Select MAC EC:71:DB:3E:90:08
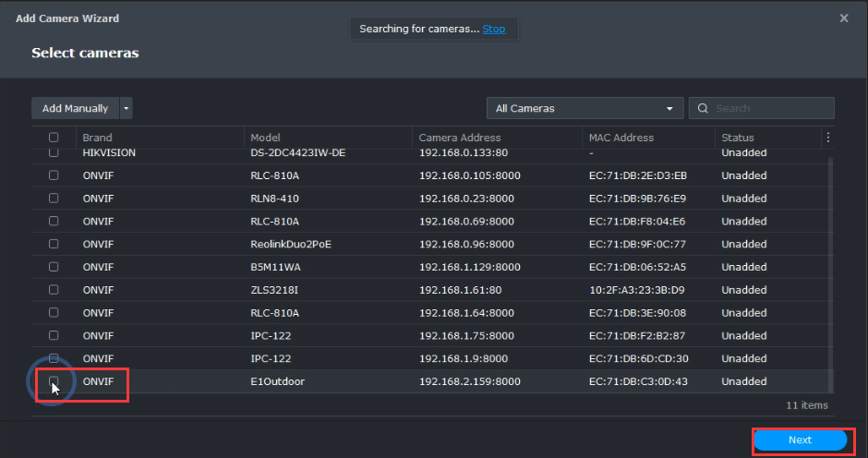Viewport: 868px width, 458px height. [637, 313]
